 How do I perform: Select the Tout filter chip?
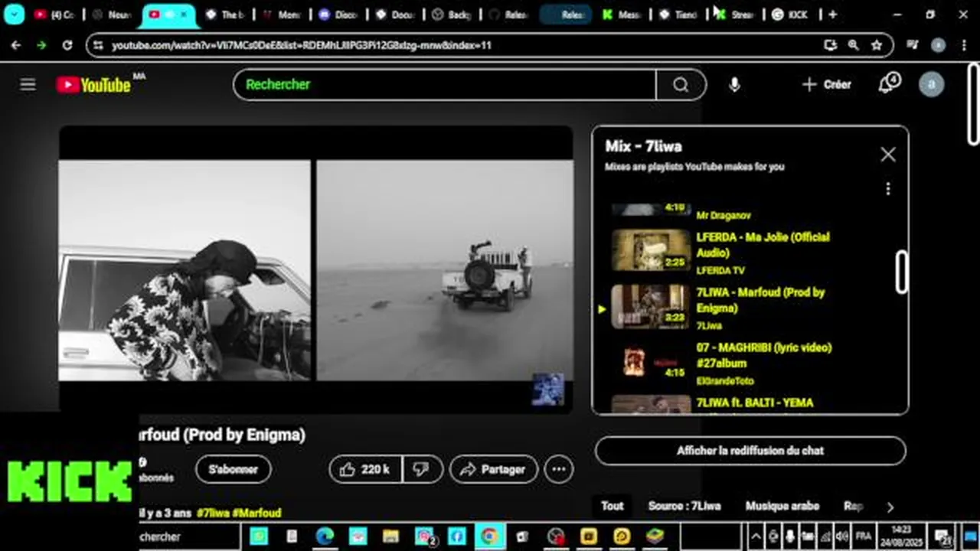pyautogui.click(x=612, y=506)
